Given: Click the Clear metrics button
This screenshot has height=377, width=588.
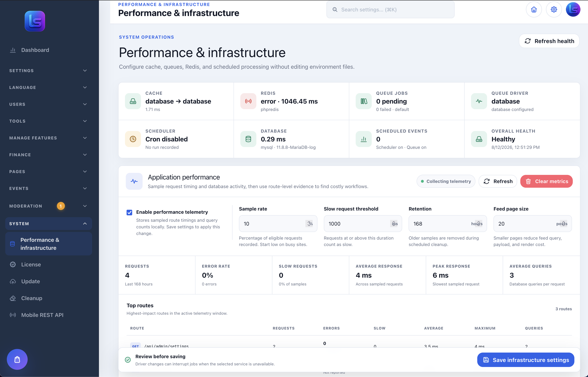Looking at the screenshot, I should pos(546,181).
